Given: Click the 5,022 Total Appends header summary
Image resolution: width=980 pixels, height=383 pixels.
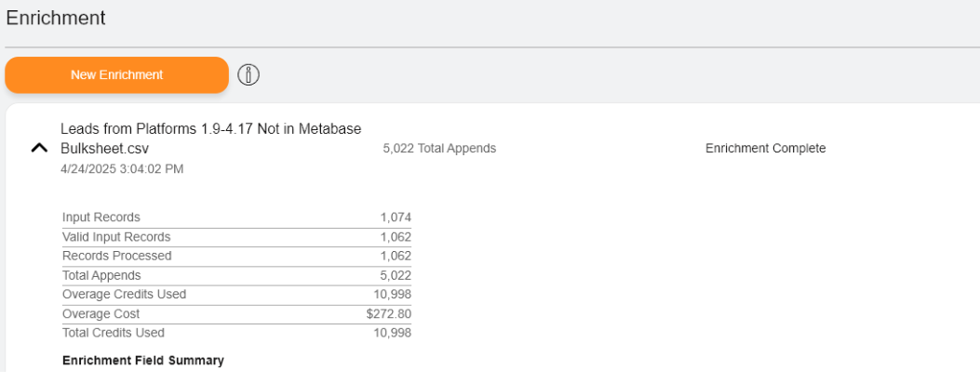Looking at the screenshot, I should click(x=439, y=149).
